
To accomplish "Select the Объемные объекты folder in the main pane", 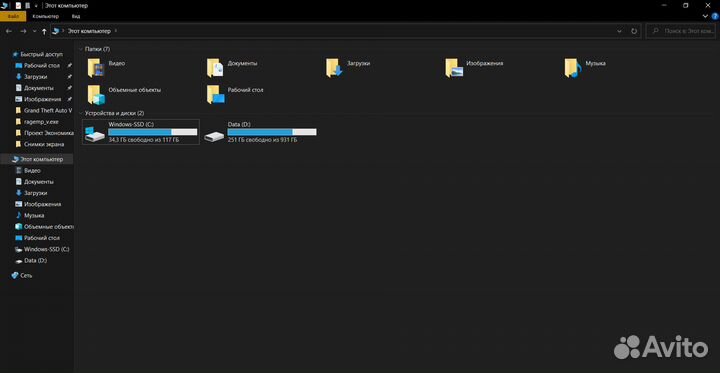I will [x=124, y=94].
